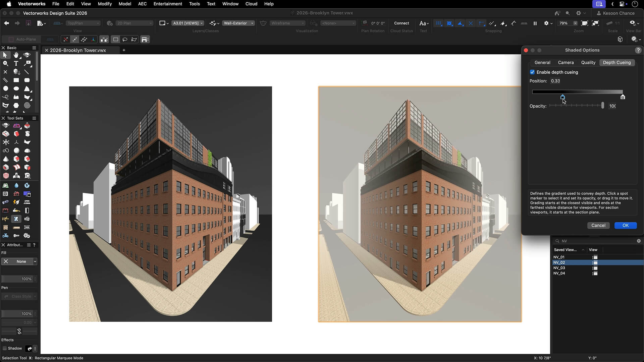Click the help question mark button
The height and width of the screenshot is (362, 644).
(x=638, y=50)
